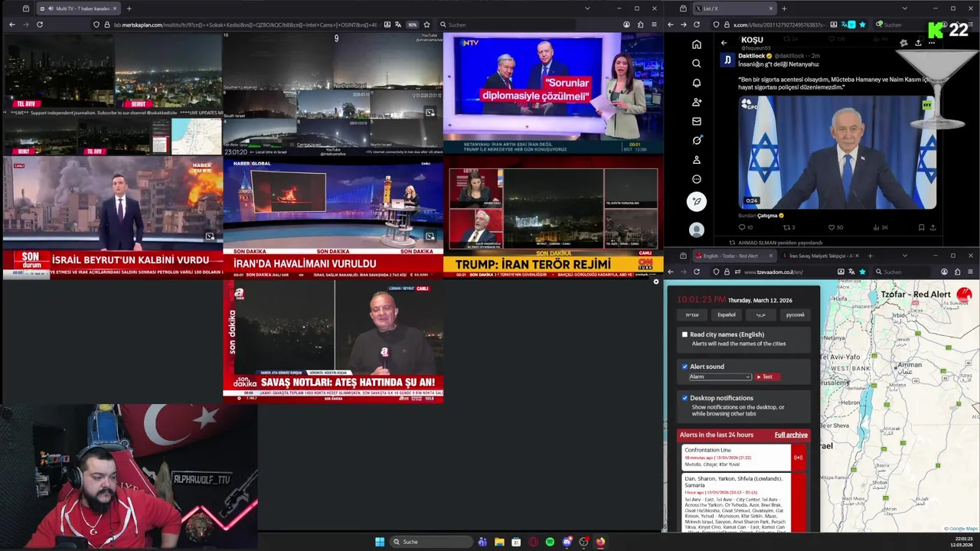Open X Explore search icon in sidebar
Screen dimensions: 980x551
[696, 64]
